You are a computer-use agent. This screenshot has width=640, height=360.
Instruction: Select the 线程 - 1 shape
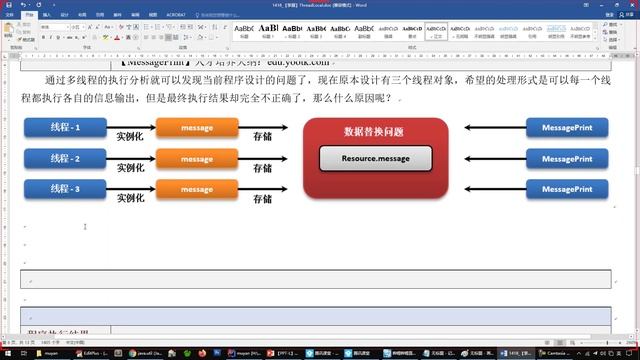click(x=65, y=127)
